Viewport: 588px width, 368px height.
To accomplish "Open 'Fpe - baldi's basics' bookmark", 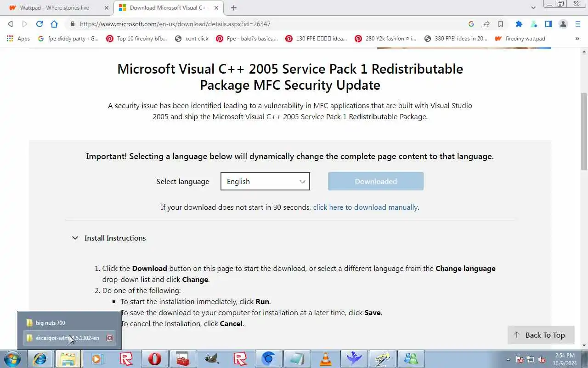I will click(247, 39).
